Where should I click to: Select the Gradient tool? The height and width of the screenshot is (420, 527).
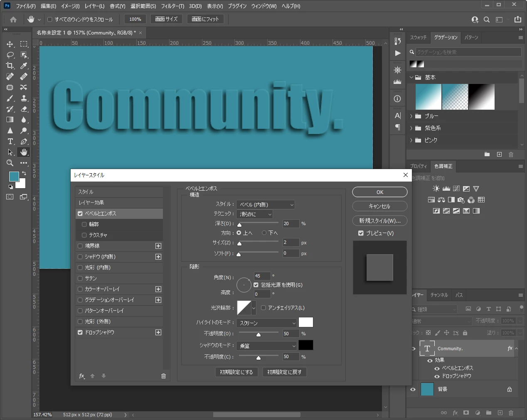[x=10, y=120]
